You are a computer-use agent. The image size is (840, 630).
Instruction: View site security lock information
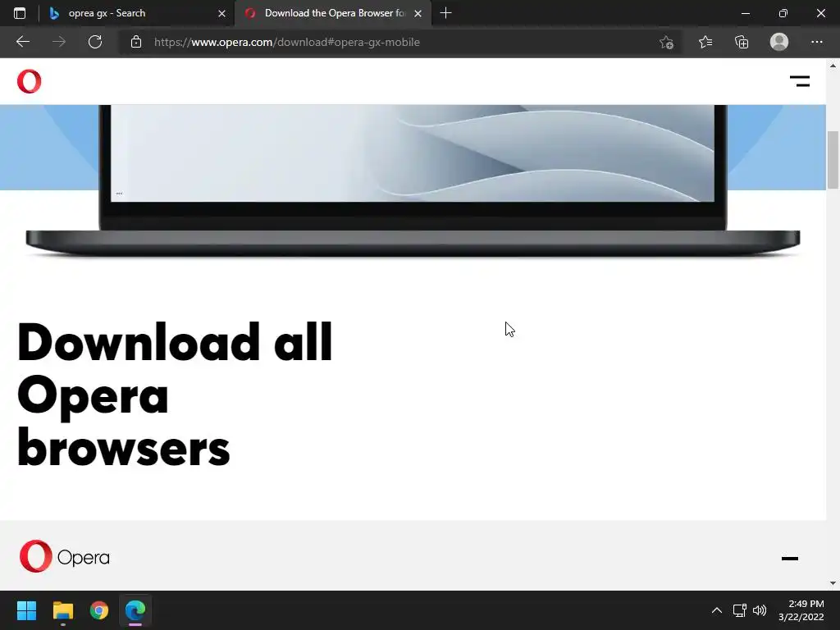point(136,42)
